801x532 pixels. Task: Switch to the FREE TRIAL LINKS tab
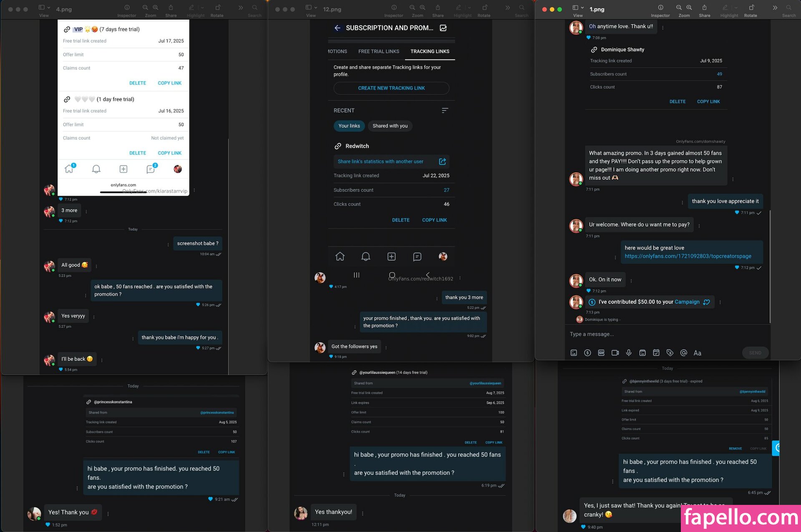pyautogui.click(x=378, y=51)
